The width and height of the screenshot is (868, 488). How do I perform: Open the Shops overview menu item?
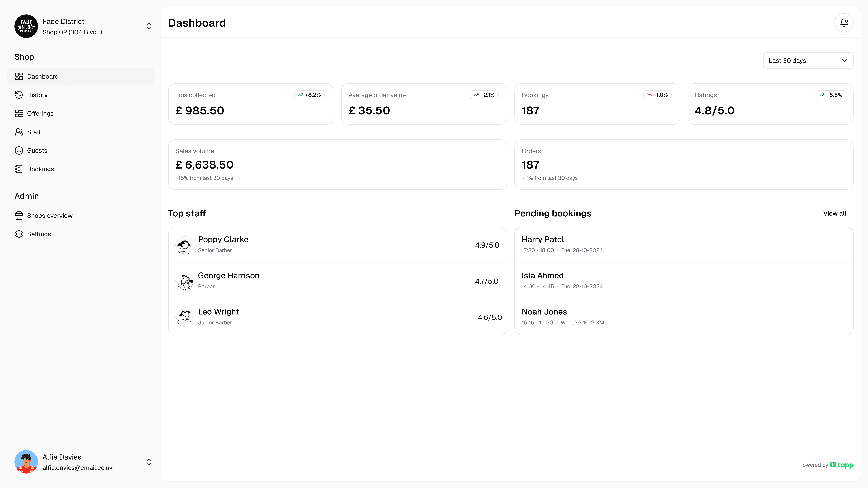coord(50,216)
